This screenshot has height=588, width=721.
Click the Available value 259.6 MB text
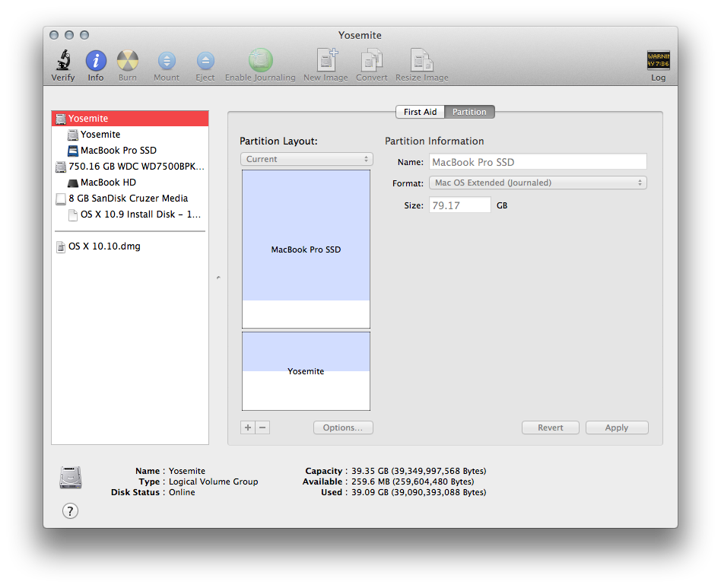pos(412,482)
